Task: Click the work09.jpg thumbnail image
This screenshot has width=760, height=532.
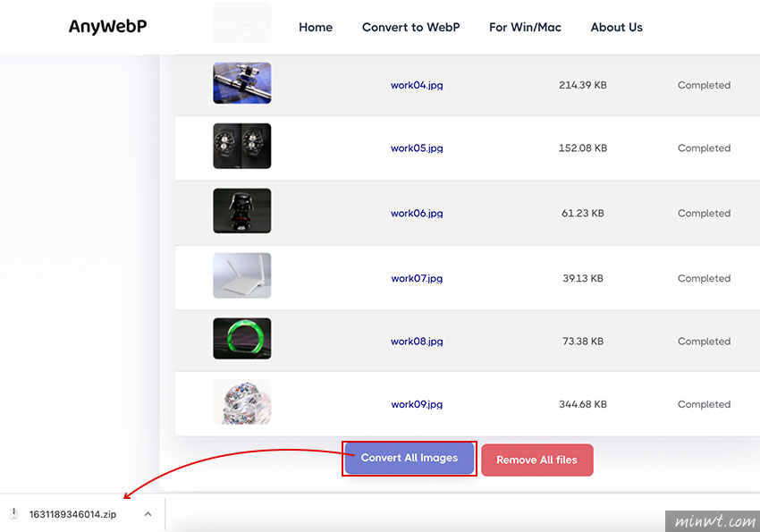Action: (242, 401)
